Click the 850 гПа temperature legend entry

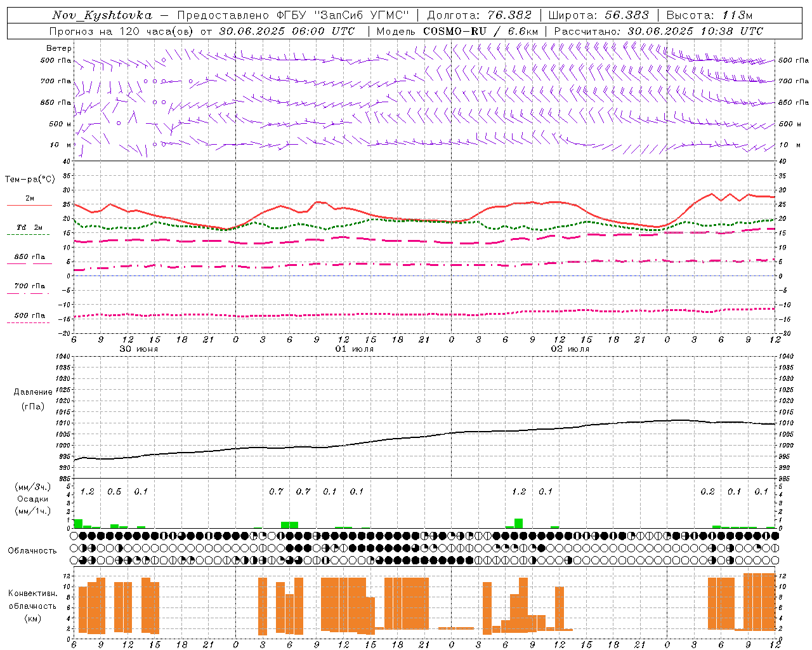29,257
